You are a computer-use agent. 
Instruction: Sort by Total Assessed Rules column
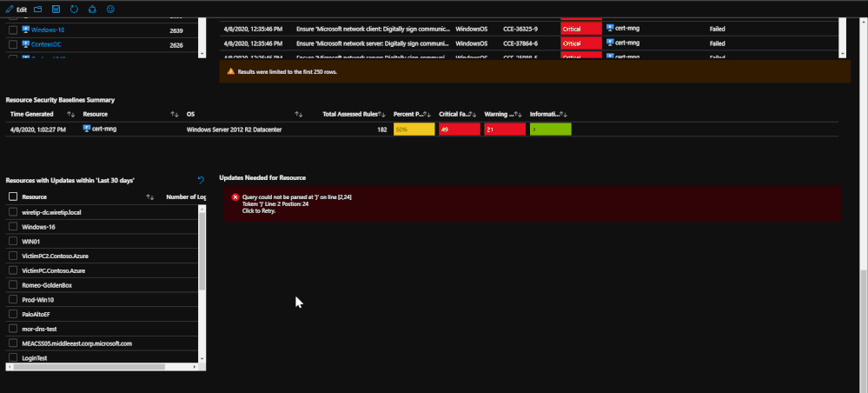(x=382, y=114)
